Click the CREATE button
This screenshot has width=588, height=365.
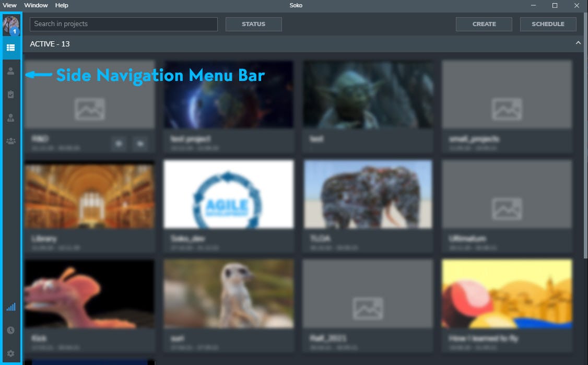point(484,24)
